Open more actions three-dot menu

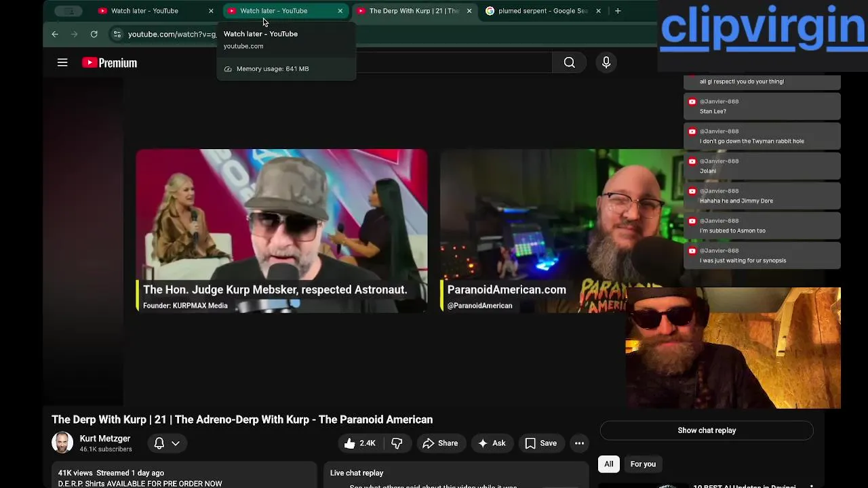579,443
